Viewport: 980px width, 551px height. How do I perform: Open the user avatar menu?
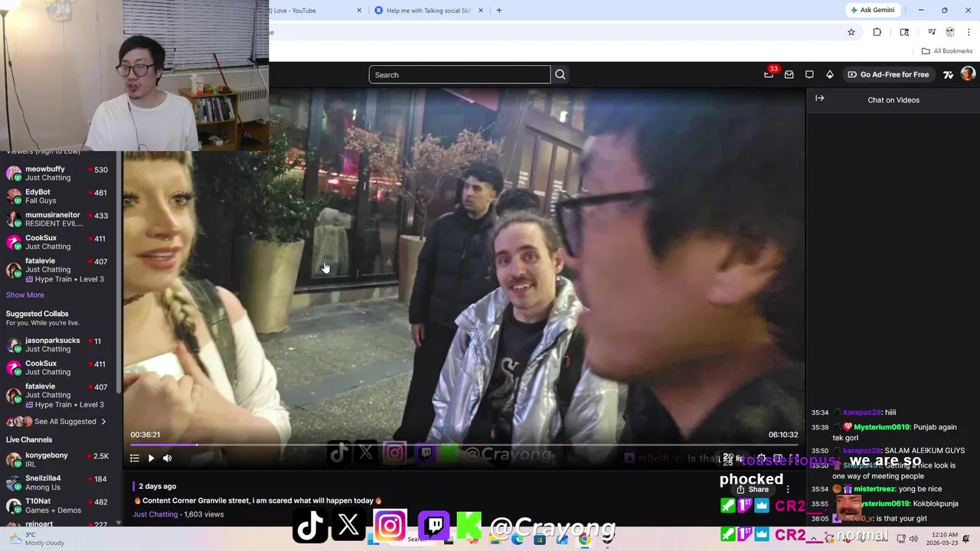pos(968,73)
